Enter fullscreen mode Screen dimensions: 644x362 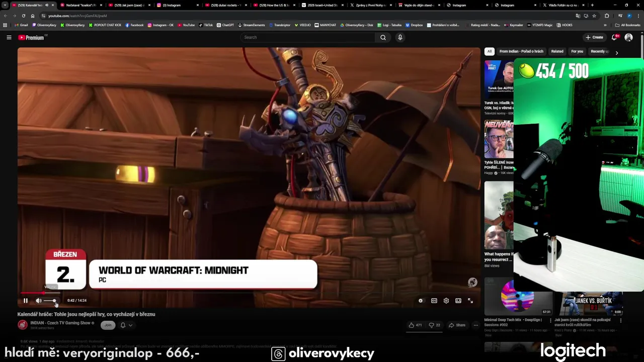click(x=470, y=301)
